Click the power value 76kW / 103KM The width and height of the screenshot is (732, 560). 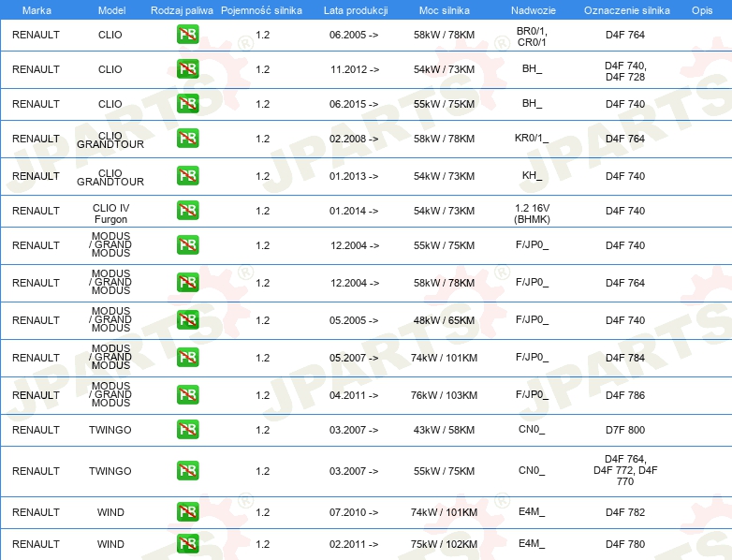click(444, 394)
